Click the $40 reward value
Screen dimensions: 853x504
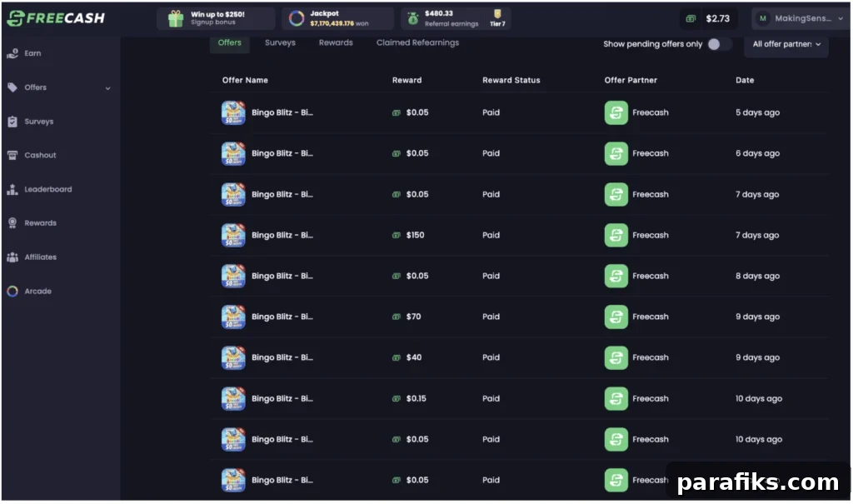(414, 357)
